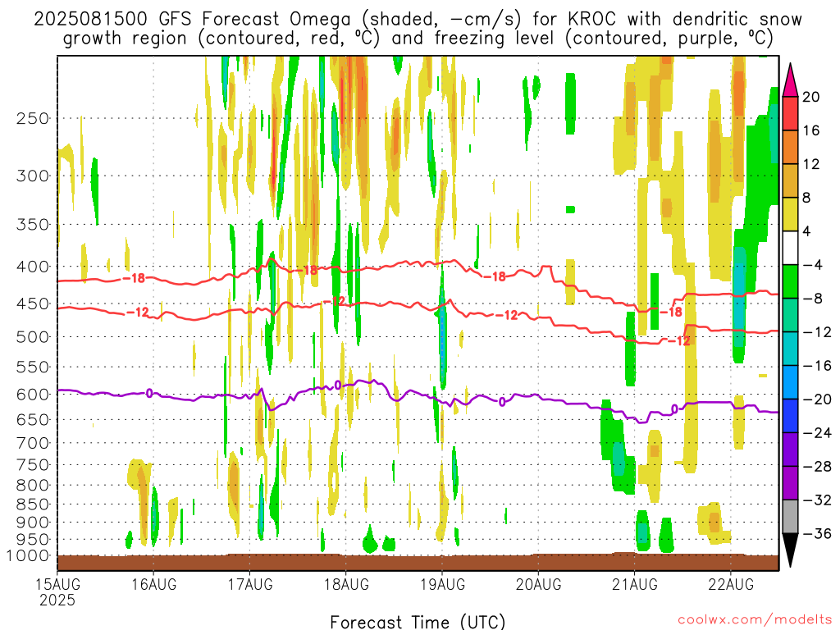Click the 19AUG time axis label
The width and height of the screenshot is (840, 630).
[x=442, y=584]
